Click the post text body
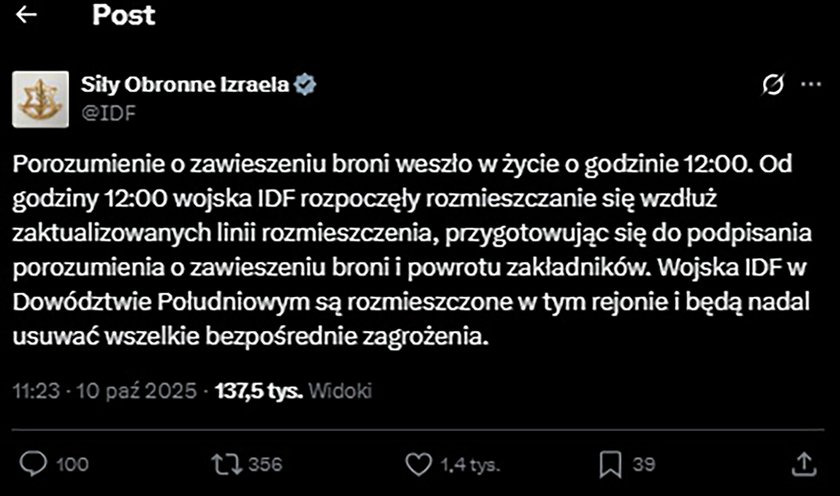This screenshot has height=496, width=840. [400, 251]
